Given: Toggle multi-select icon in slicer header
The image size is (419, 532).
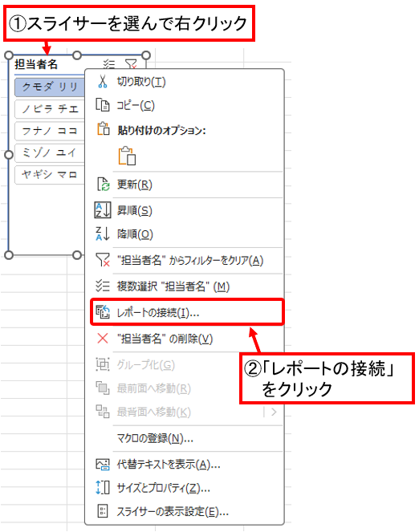Looking at the screenshot, I should 109,63.
